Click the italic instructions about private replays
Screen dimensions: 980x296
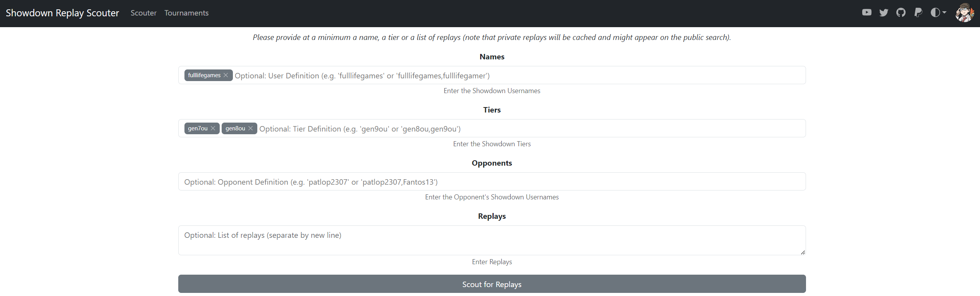pos(492,37)
